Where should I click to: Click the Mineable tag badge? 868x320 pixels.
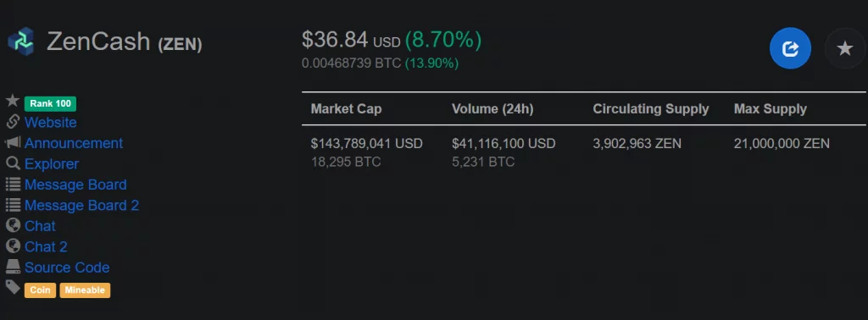pyautogui.click(x=85, y=290)
